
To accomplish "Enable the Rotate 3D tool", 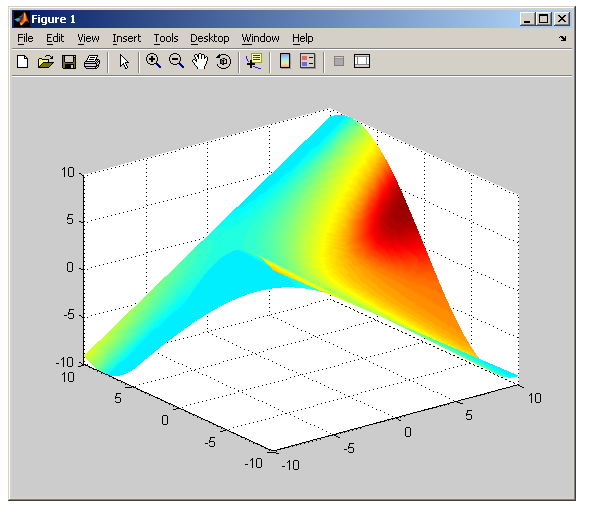I will tap(224, 61).
